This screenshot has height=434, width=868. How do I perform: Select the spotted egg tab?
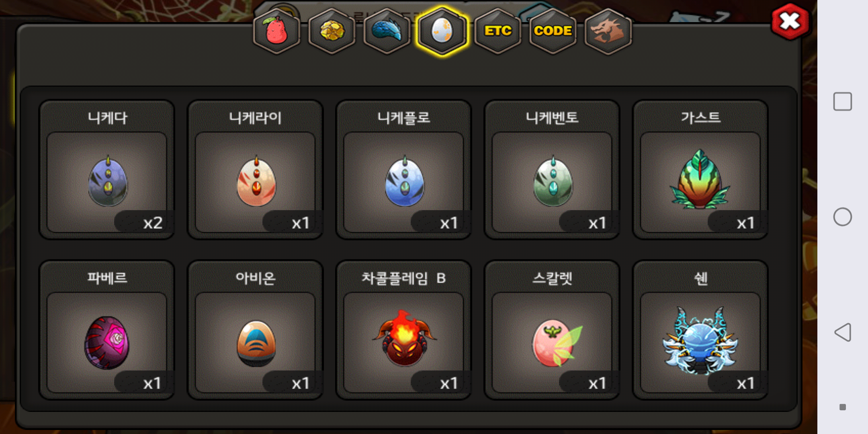442,31
